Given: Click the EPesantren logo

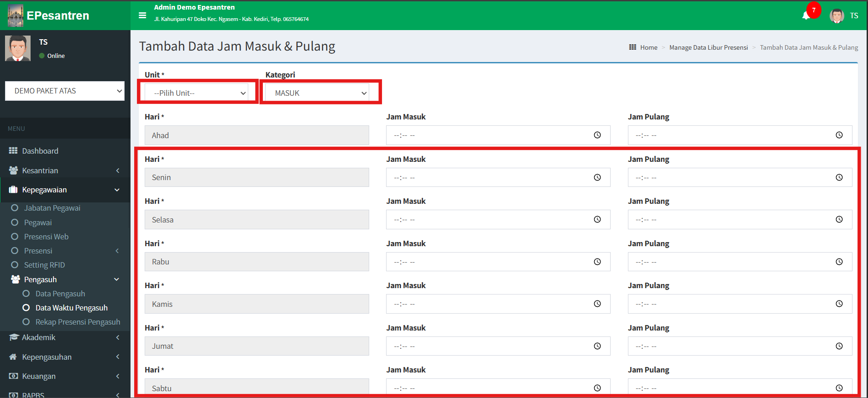Looking at the screenshot, I should (x=48, y=16).
